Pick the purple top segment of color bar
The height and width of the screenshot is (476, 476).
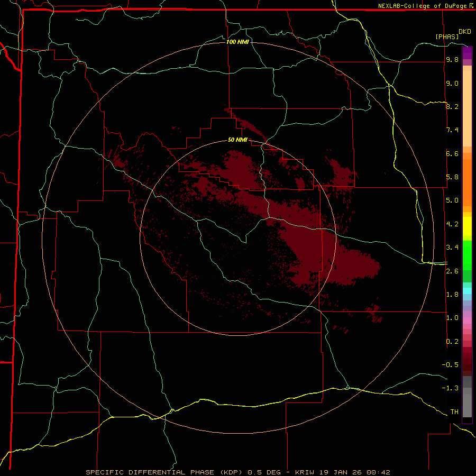[x=467, y=53]
